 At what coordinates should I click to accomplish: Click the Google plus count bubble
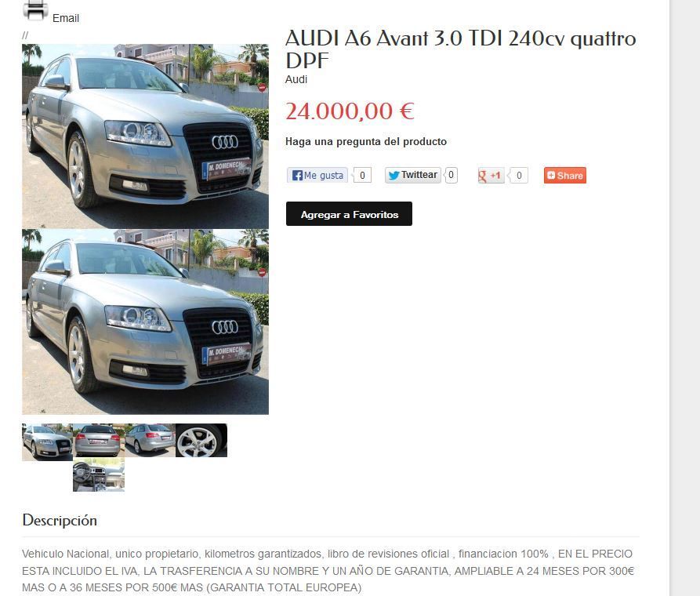click(518, 175)
